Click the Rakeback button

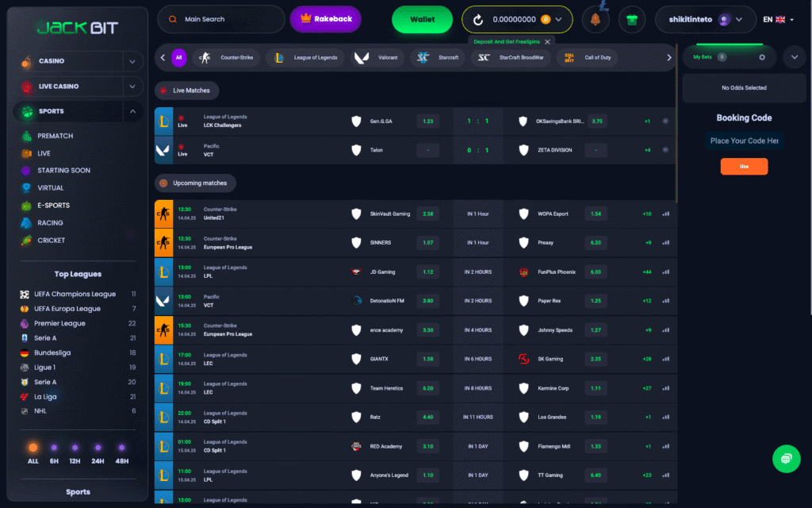pyautogui.click(x=326, y=19)
